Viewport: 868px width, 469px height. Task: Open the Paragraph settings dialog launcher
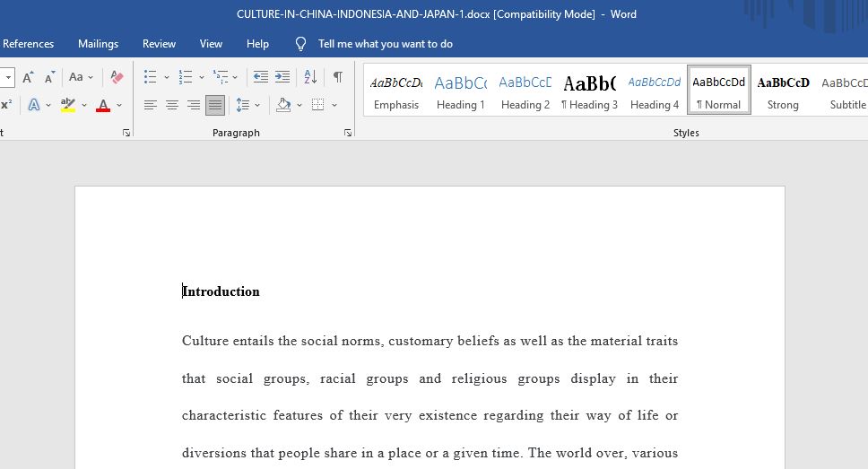pos(348,133)
